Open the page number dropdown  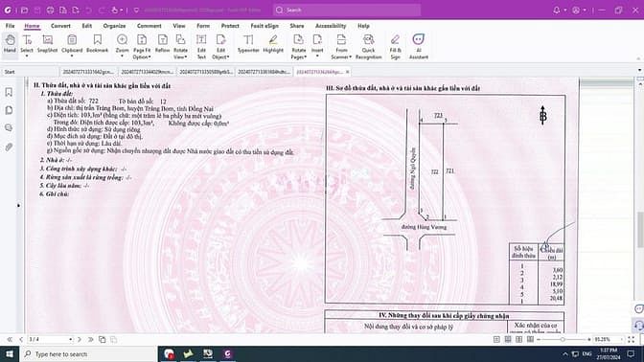pyautogui.click(x=71, y=339)
